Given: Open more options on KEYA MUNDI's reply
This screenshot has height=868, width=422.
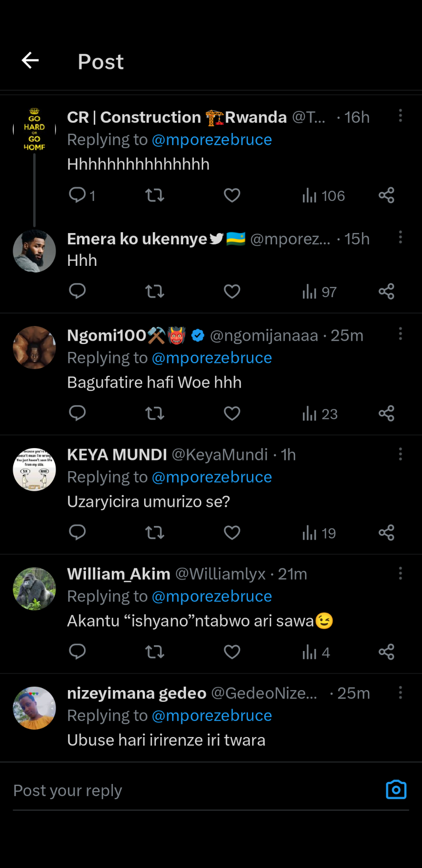Looking at the screenshot, I should click(x=401, y=454).
